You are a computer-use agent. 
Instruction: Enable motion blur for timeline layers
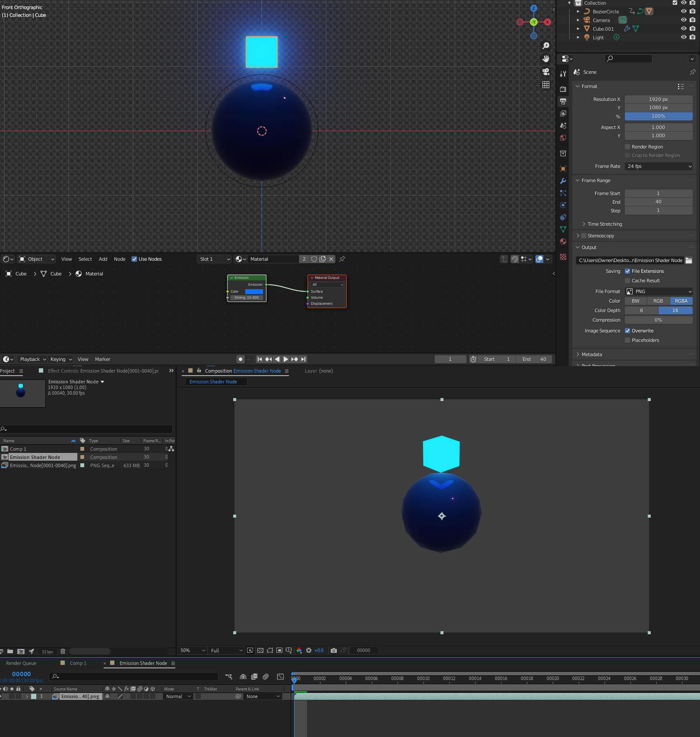(266, 677)
